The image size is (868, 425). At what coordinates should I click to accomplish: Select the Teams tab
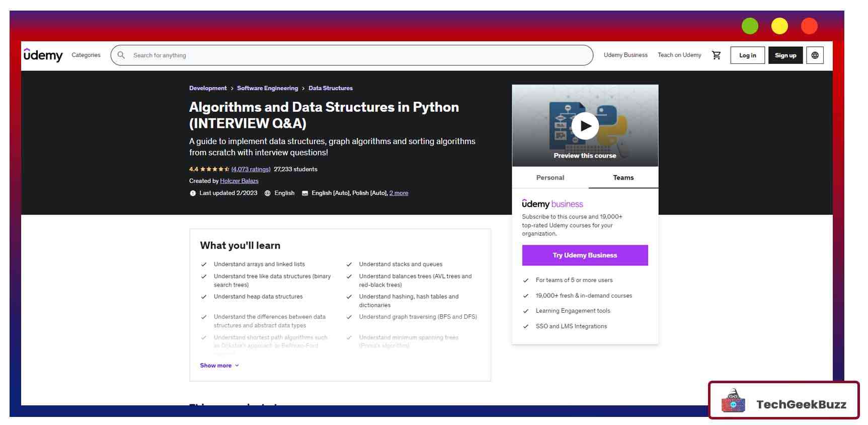click(623, 178)
